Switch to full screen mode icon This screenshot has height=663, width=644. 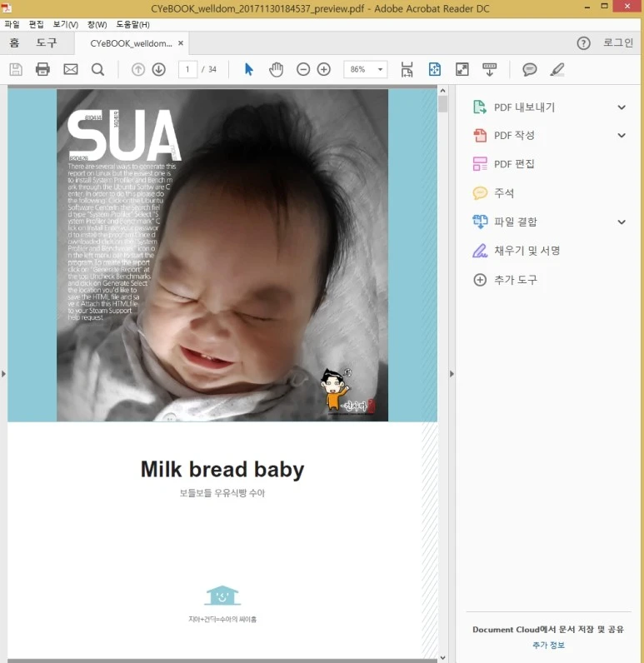point(462,69)
